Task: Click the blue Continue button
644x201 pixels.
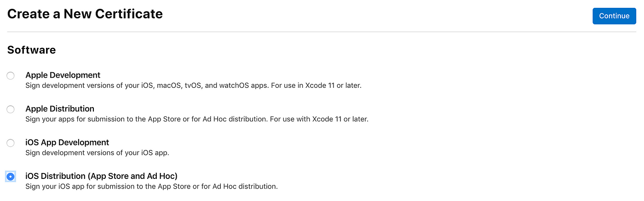Action: (x=614, y=16)
